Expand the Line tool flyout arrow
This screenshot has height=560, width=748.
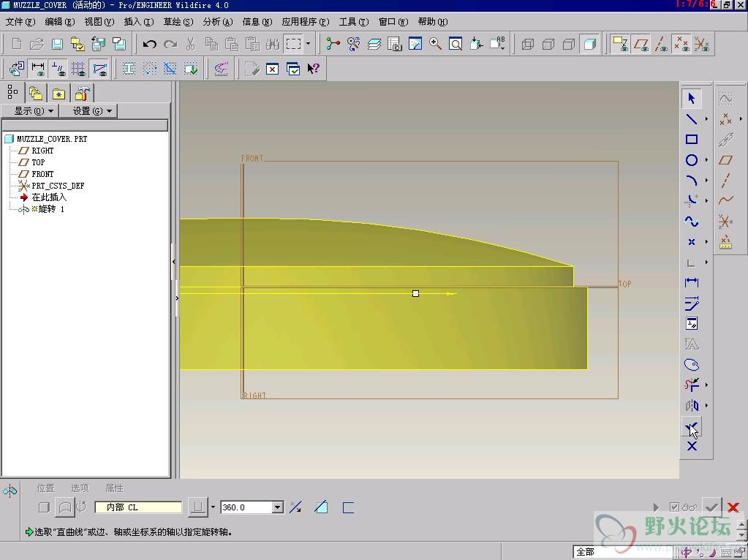[706, 119]
